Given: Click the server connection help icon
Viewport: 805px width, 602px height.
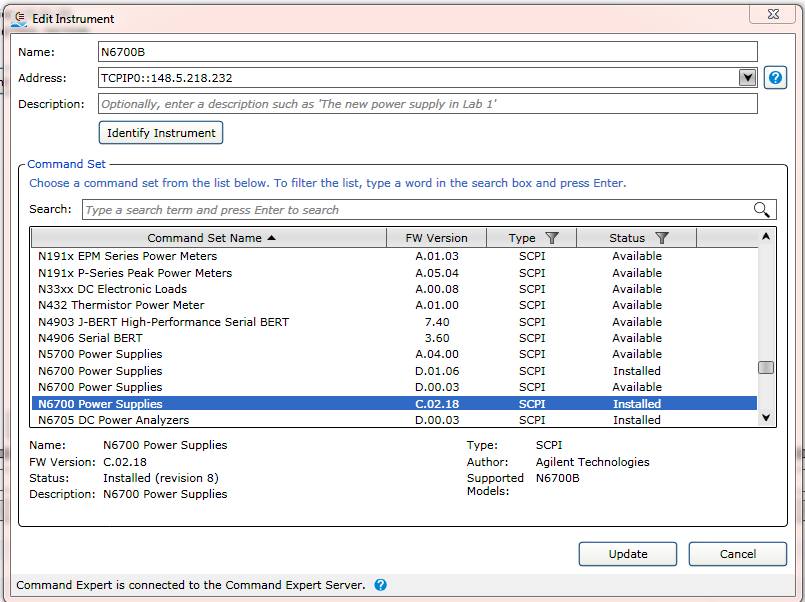Looking at the screenshot, I should click(x=380, y=585).
